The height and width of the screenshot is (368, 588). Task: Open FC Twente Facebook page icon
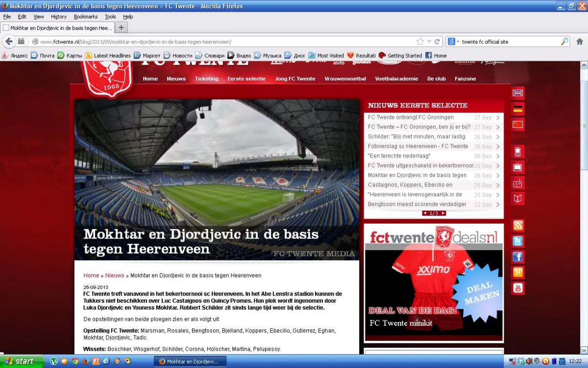click(517, 257)
